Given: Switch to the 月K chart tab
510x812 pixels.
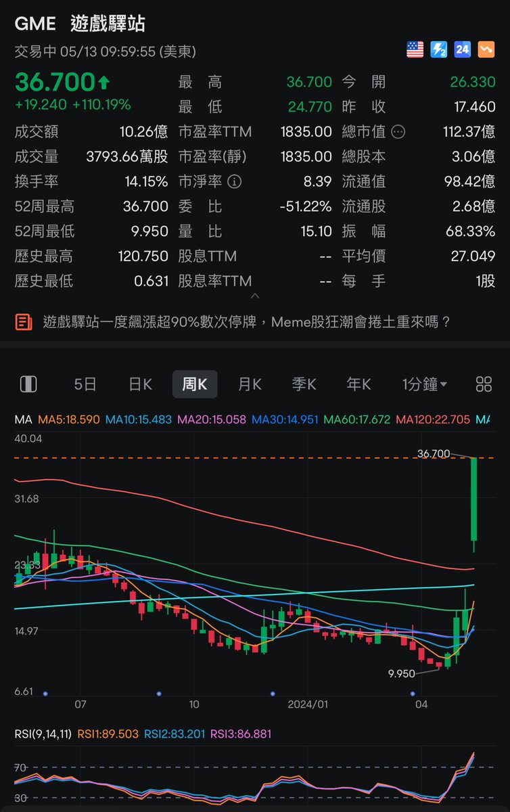Looking at the screenshot, I should [250, 384].
